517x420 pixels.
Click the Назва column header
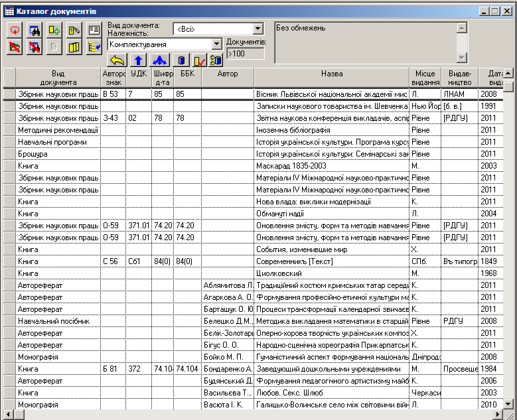click(332, 78)
